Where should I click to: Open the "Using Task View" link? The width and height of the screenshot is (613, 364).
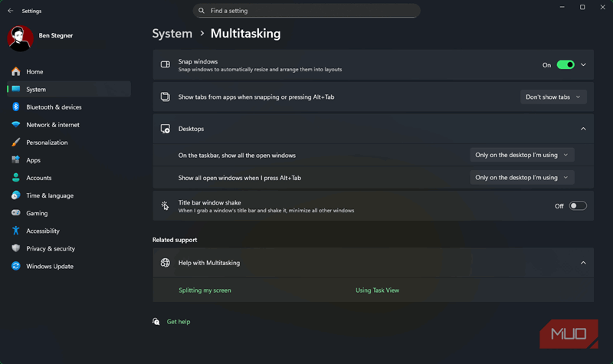[377, 290]
